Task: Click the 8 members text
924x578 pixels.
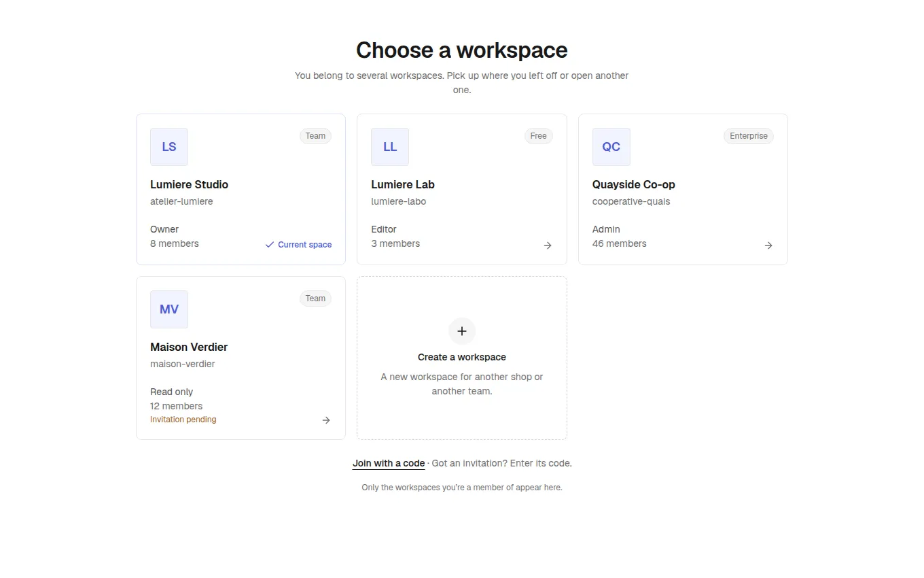Action: point(175,243)
